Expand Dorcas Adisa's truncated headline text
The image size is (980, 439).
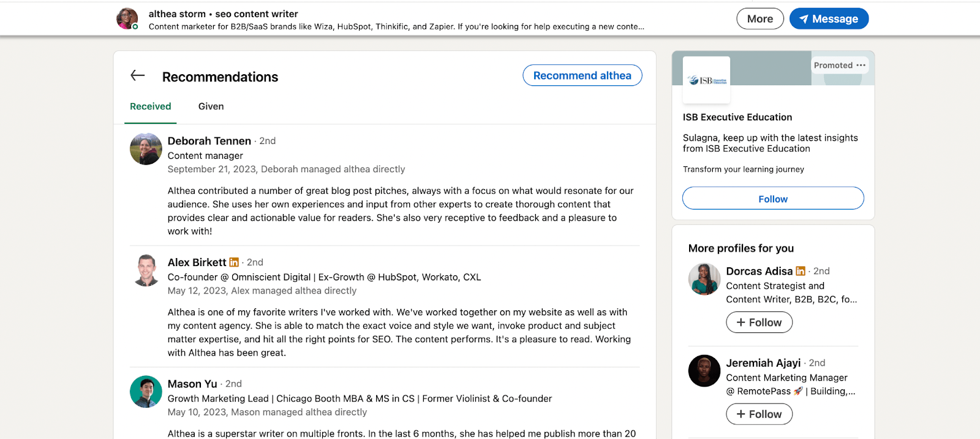click(853, 299)
